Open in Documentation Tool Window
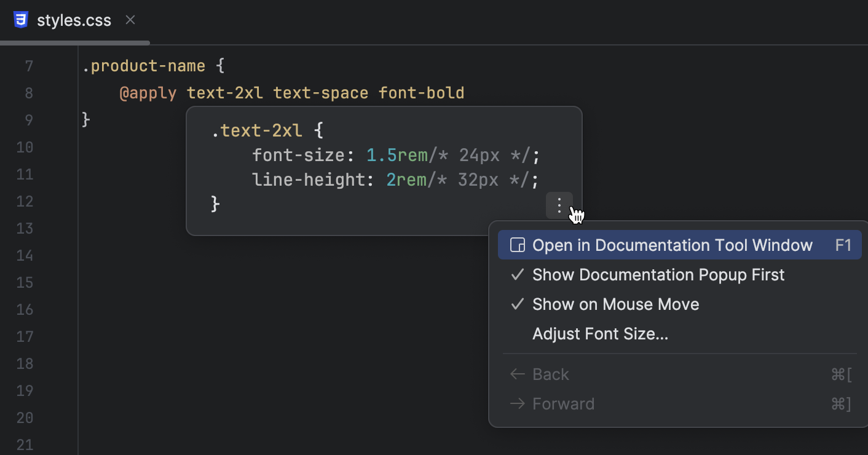868x455 pixels. tap(672, 246)
